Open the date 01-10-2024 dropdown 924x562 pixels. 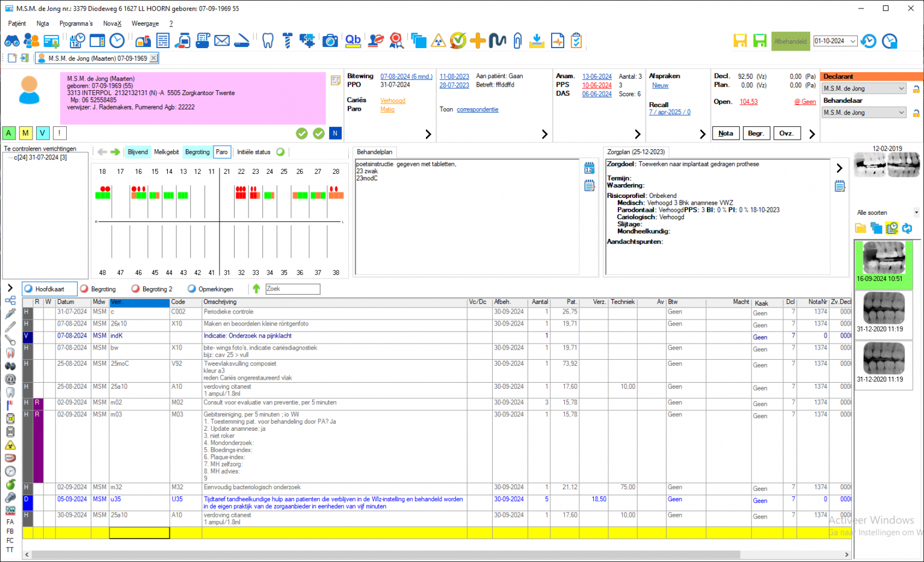click(x=852, y=41)
